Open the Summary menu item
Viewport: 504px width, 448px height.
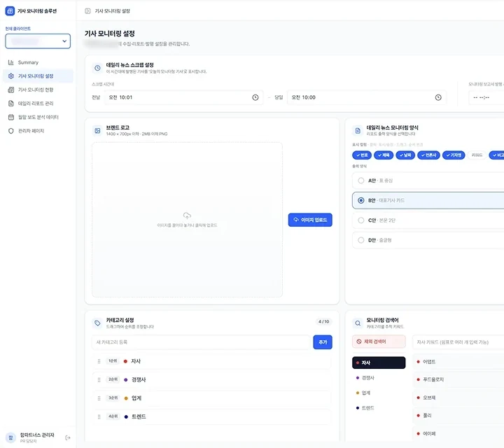(x=38, y=62)
